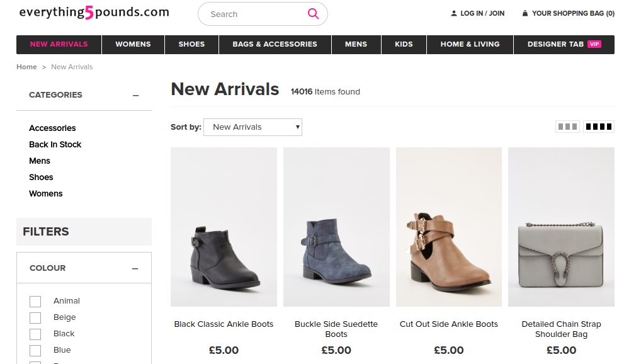Open the Bags & Accessories menu
The image size is (624, 364).
click(275, 44)
